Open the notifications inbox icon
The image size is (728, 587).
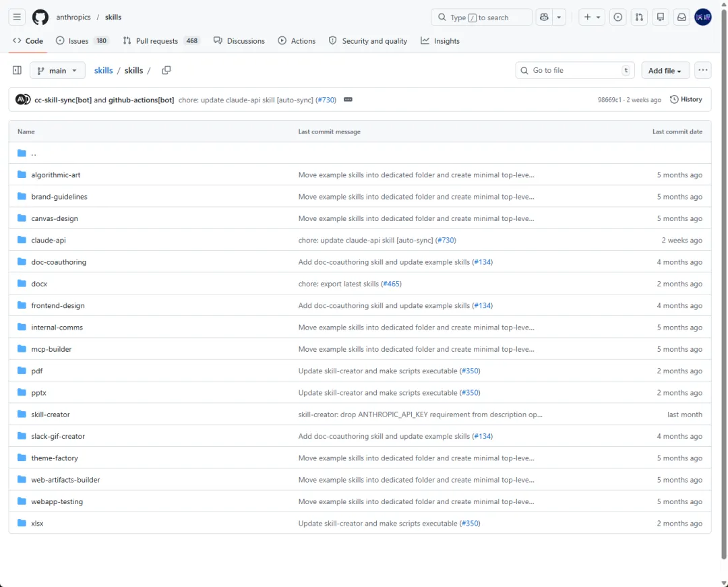click(x=681, y=18)
